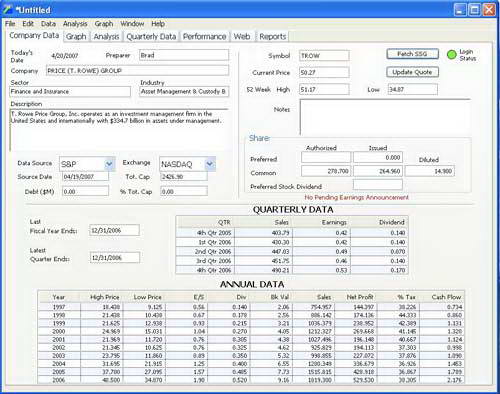
Task: Click the quarterly Earnings column header
Action: [322, 222]
